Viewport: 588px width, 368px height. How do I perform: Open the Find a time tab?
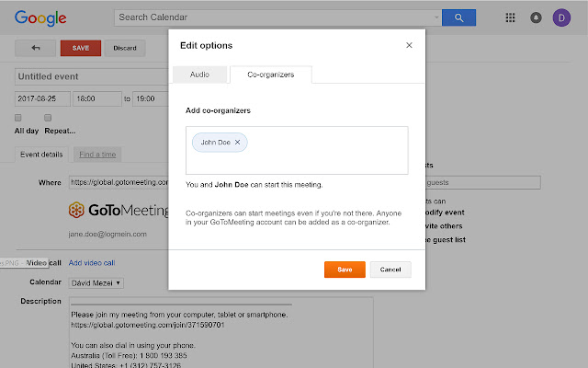pos(96,155)
